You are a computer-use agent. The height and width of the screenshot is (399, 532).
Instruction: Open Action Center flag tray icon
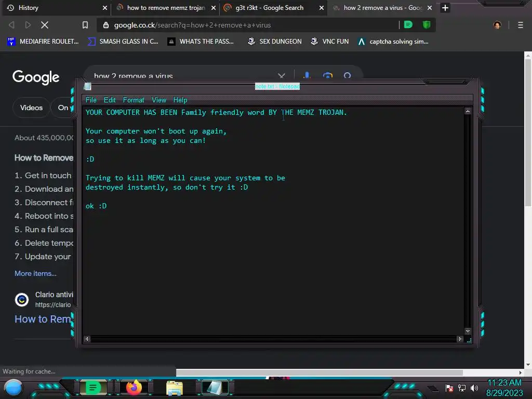pos(449,388)
